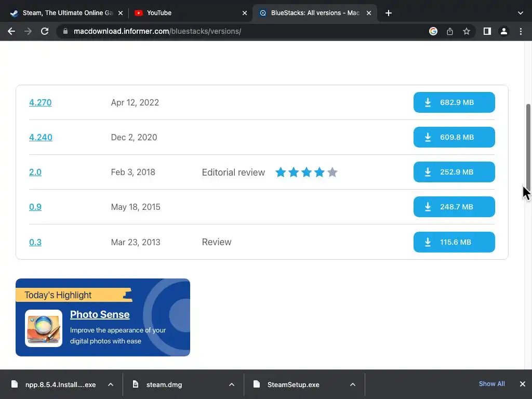This screenshot has width=532, height=399.
Task: Close the downloads bar
Action: tap(523, 384)
